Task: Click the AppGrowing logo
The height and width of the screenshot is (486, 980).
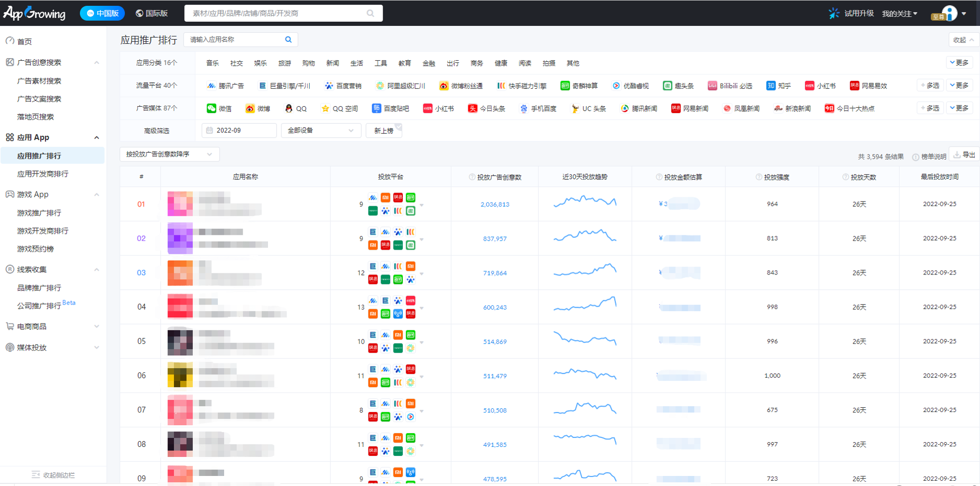Action: 35,13
